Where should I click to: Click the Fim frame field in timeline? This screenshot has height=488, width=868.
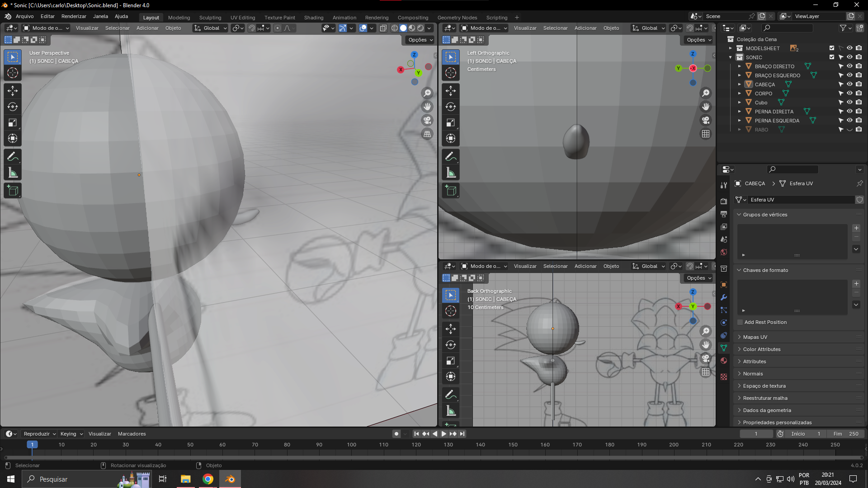click(846, 434)
